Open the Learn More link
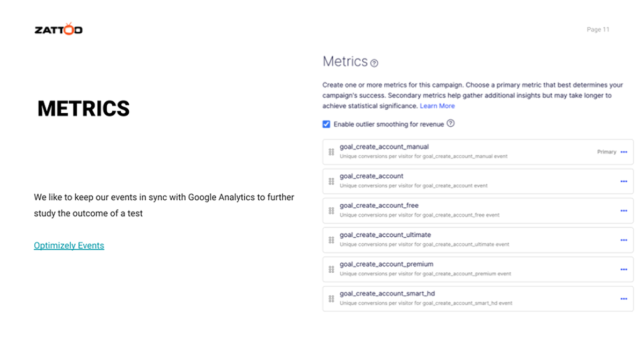The height and width of the screenshot is (363, 644). click(x=437, y=106)
